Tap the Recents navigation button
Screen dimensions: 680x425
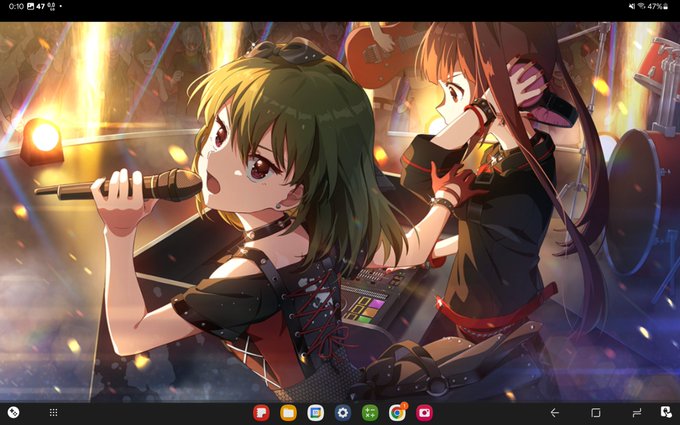click(x=596, y=413)
